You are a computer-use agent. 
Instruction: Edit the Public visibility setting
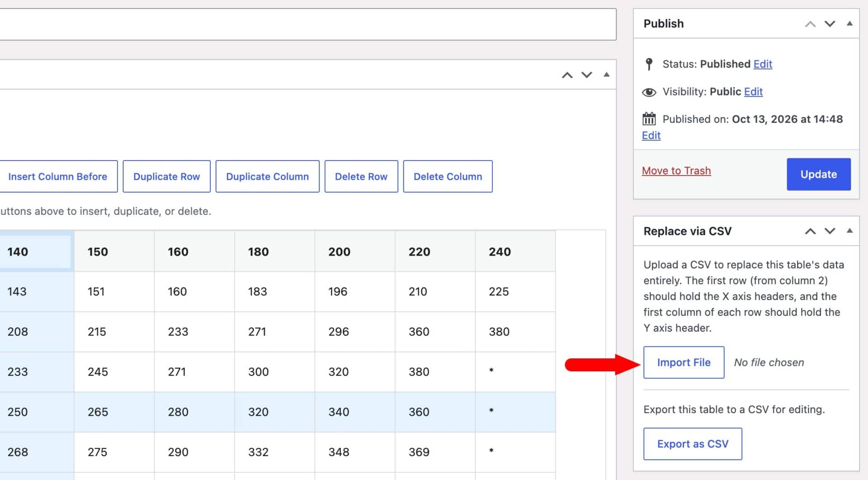(x=753, y=92)
